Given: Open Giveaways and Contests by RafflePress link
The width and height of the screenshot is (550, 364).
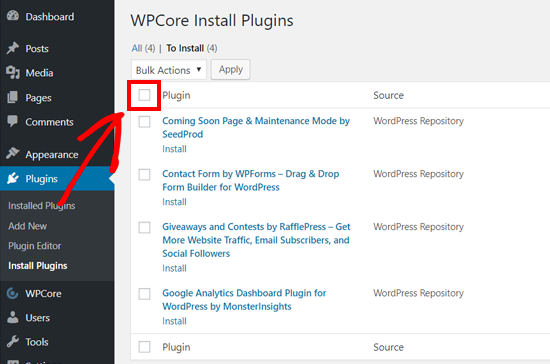Looking at the screenshot, I should point(256,240).
